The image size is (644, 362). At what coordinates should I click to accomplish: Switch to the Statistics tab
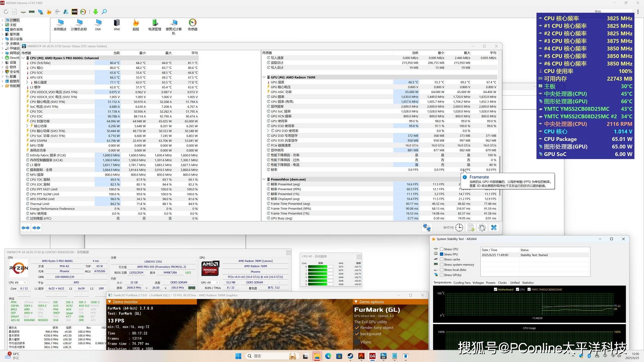528,283
